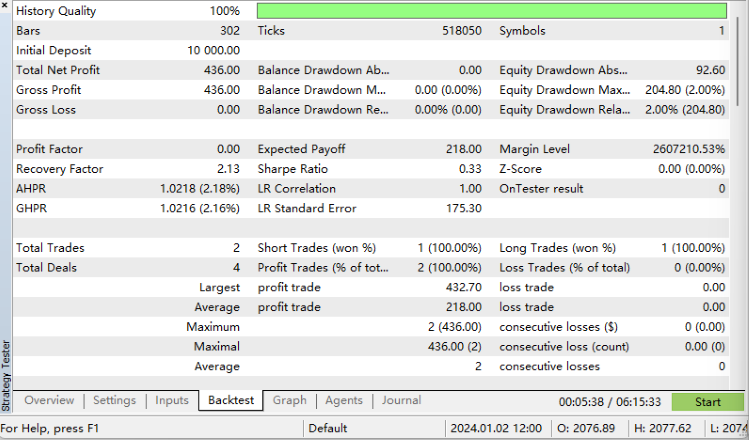Select the Backtest tab
Viewport: 749px width, 440px height.
(231, 400)
